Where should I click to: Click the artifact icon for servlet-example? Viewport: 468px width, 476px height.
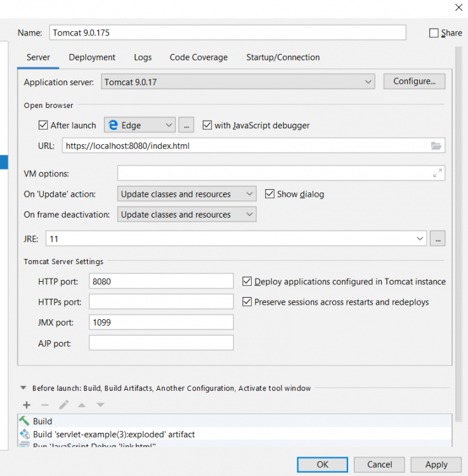click(25, 434)
